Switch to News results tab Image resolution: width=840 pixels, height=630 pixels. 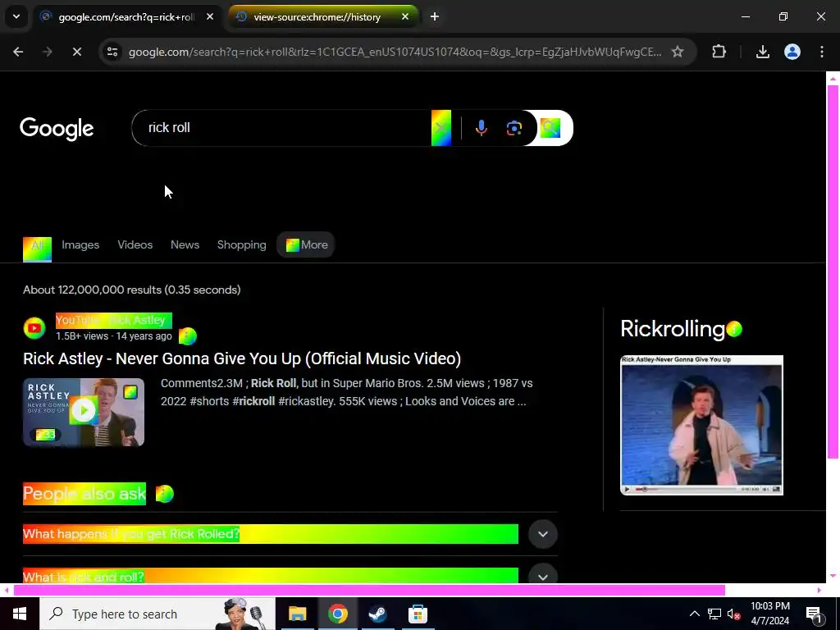click(185, 244)
